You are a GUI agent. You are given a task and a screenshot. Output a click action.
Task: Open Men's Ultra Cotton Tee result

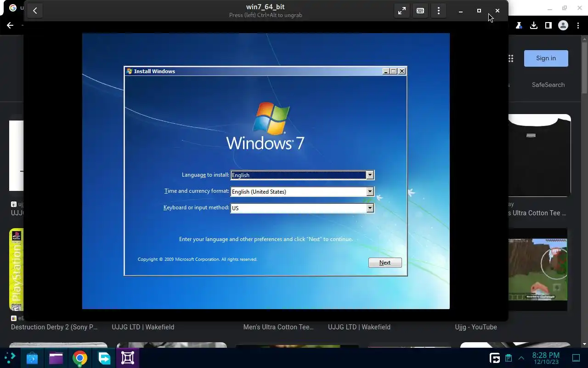(x=278, y=327)
